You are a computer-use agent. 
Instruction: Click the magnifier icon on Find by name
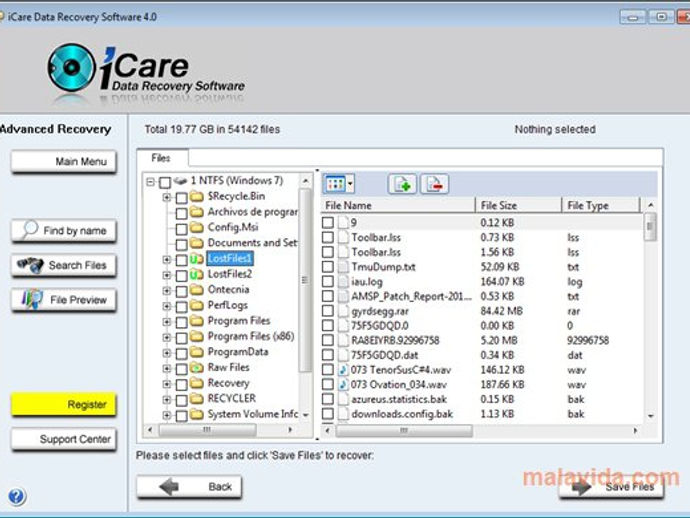click(x=29, y=229)
